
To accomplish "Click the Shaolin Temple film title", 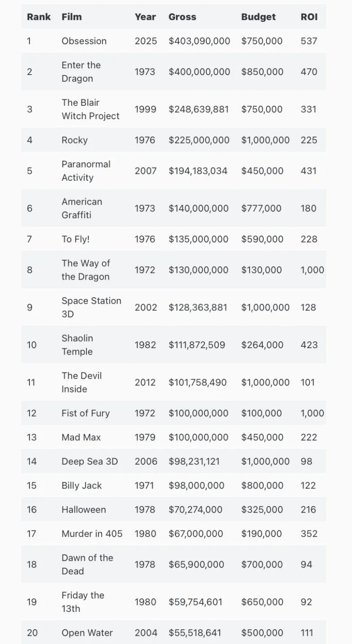I will (77, 345).
